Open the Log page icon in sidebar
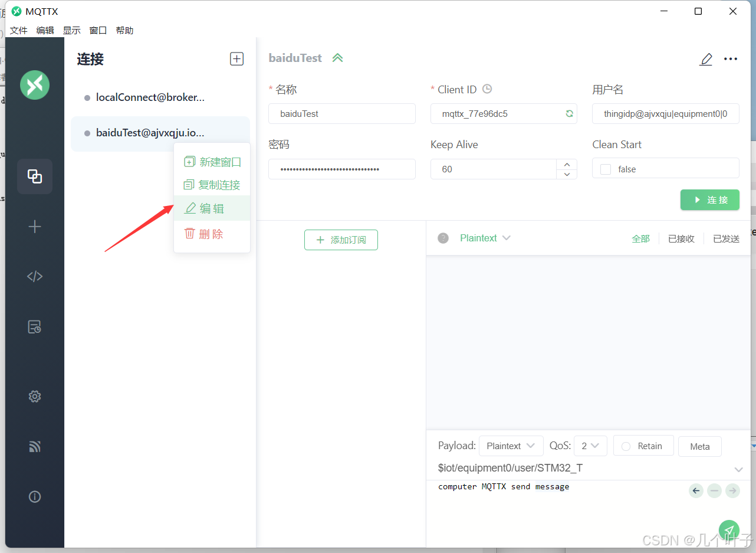 pos(35,327)
